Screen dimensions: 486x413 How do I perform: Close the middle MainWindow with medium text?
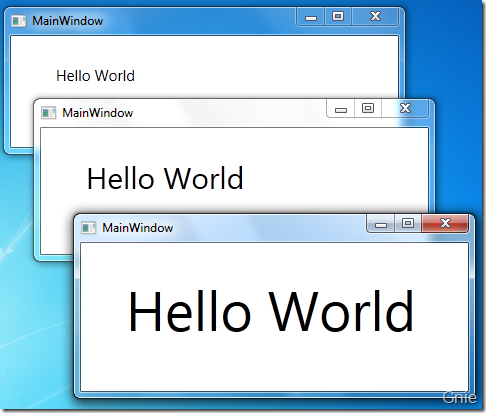tap(405, 109)
